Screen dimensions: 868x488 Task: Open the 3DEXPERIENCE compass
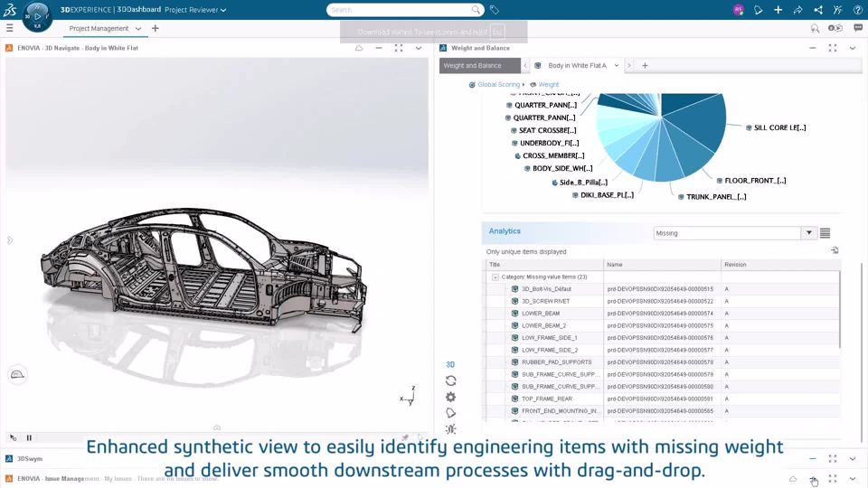(37, 16)
